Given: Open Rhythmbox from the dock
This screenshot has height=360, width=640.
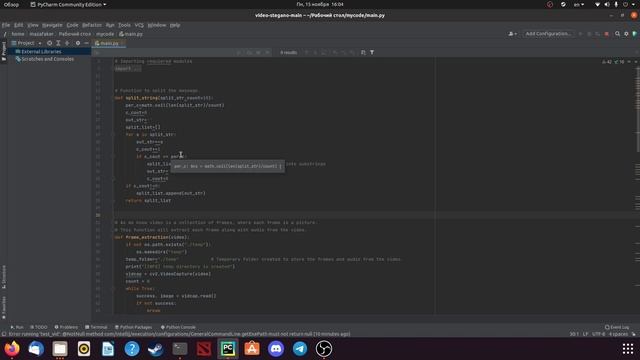Looking at the screenshot, I should click(x=84, y=349).
